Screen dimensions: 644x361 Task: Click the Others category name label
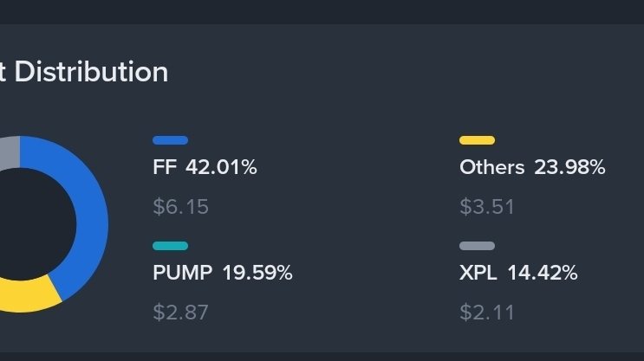[492, 167]
